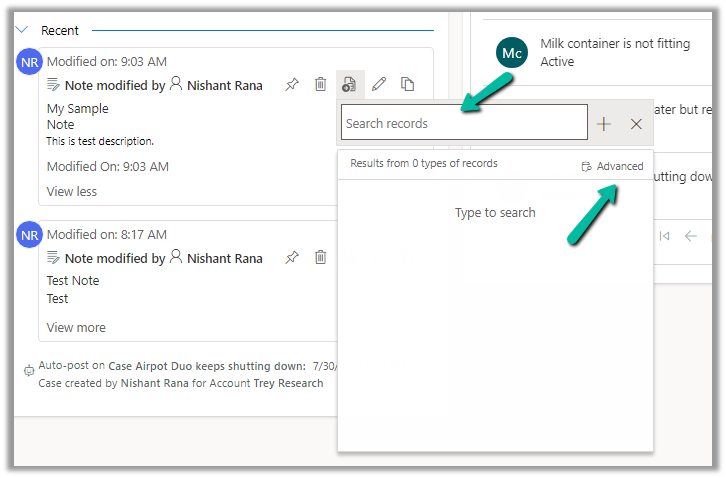This screenshot has width=726, height=478.
Task: Click the change regarding record icon
Action: [348, 85]
